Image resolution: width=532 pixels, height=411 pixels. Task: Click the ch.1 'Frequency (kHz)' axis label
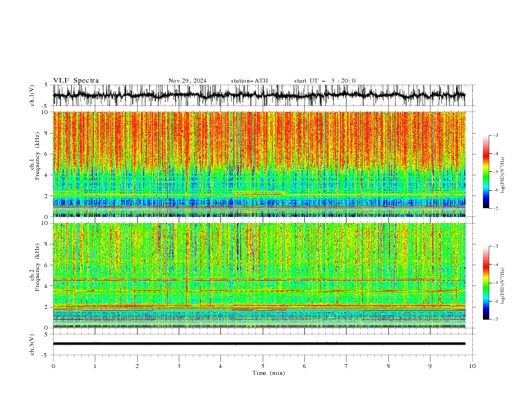click(x=38, y=156)
